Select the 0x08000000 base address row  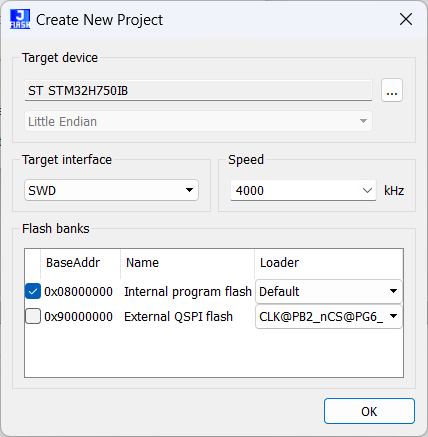[x=78, y=292]
